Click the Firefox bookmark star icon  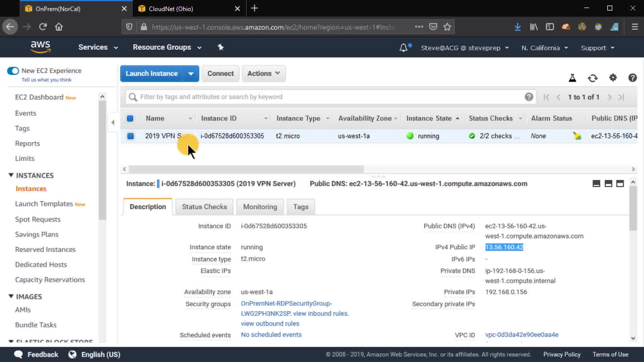pos(447,27)
